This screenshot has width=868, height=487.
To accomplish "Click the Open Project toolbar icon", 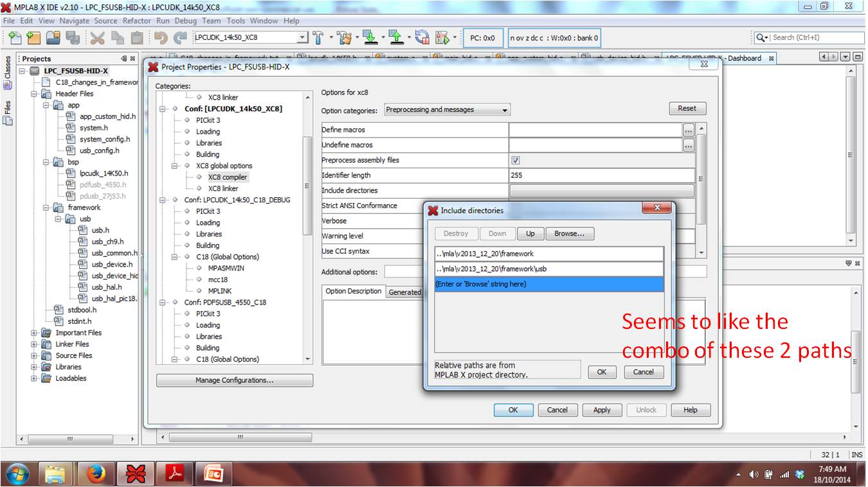I will click(x=53, y=38).
